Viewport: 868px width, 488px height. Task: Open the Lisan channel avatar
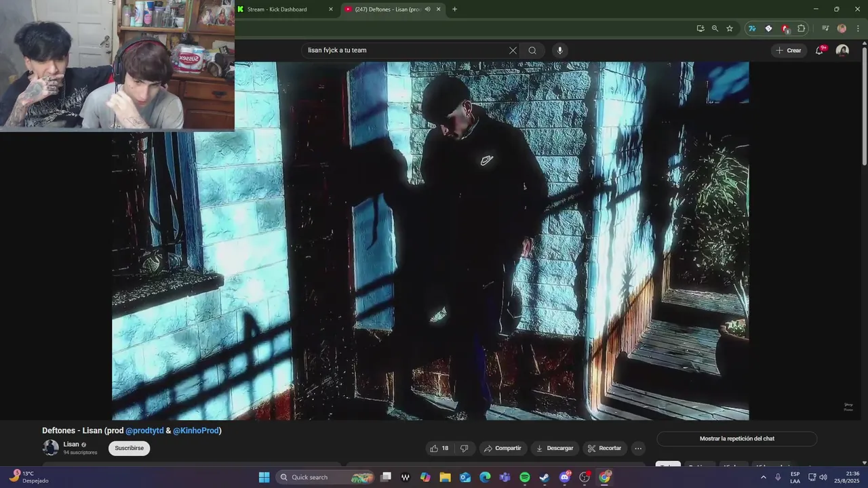(51, 447)
